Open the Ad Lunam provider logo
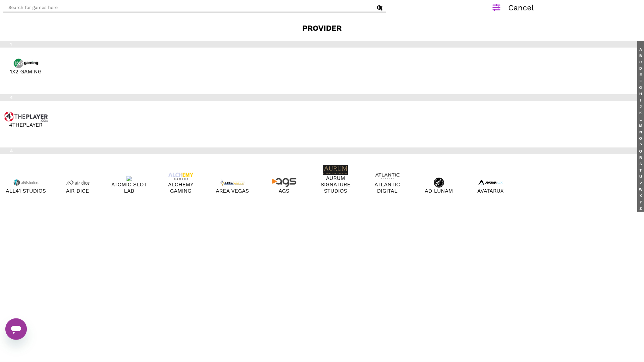Image resolution: width=644 pixels, height=362 pixels. (439, 183)
